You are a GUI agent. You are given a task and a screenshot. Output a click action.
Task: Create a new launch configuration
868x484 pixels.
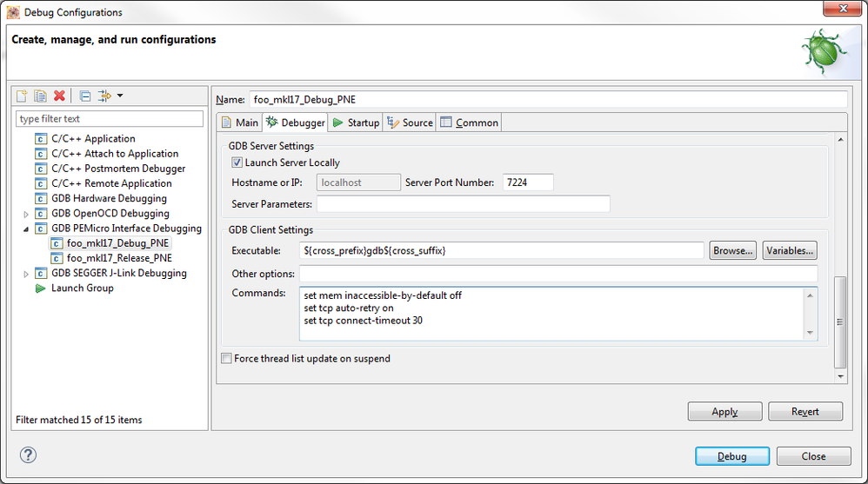point(22,96)
